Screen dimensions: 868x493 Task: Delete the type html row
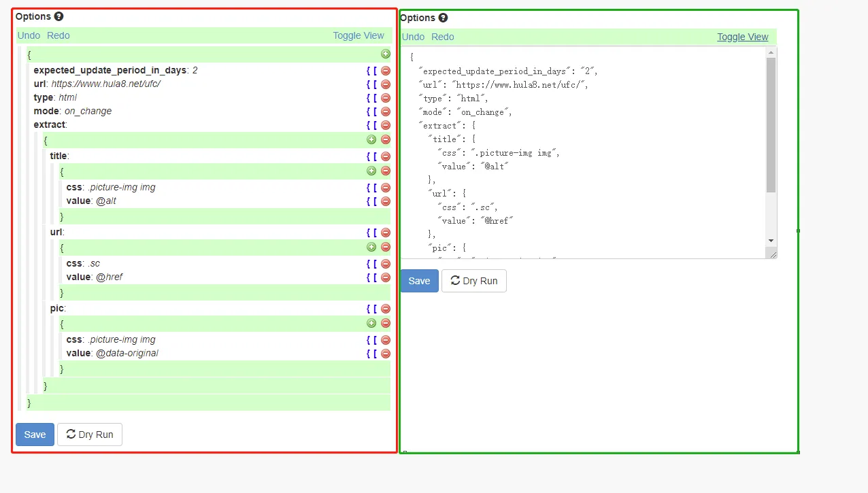pos(386,98)
